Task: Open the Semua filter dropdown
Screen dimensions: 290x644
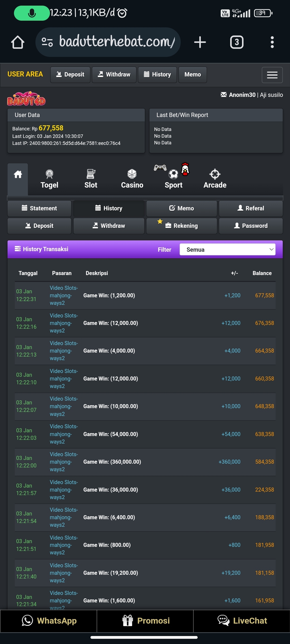Action: pos(227,250)
